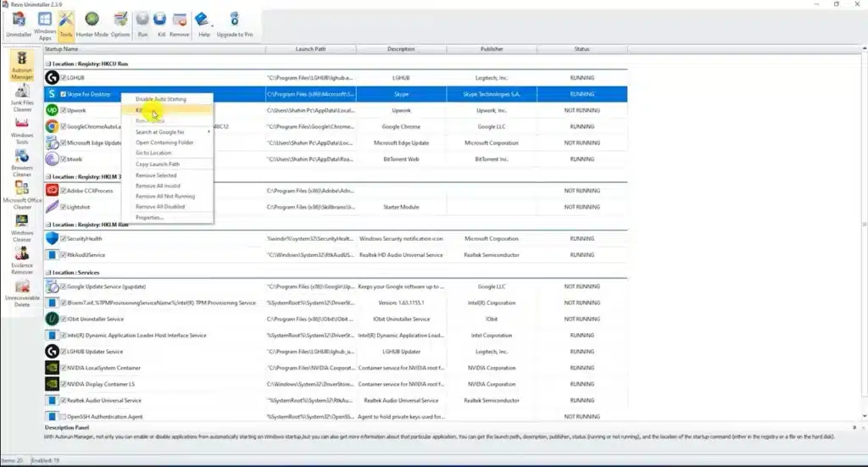Click the vertical scrollbar down arrow
Image resolution: width=868 pixels, height=467 pixels.
point(864,416)
